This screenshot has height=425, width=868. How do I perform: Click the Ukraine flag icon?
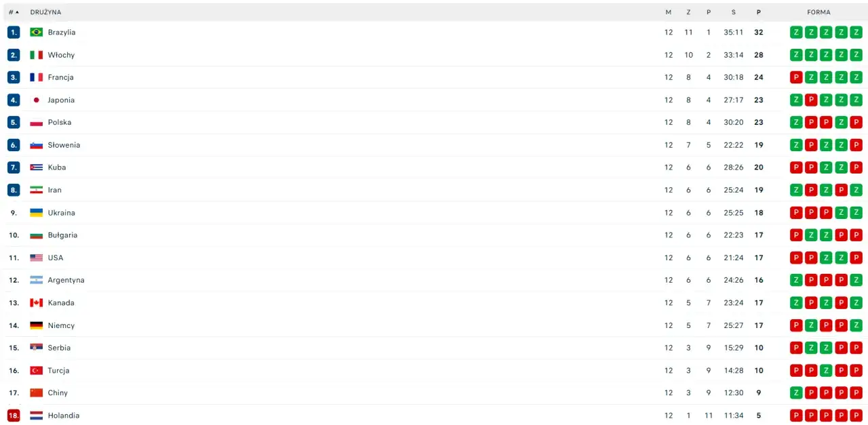tap(36, 213)
